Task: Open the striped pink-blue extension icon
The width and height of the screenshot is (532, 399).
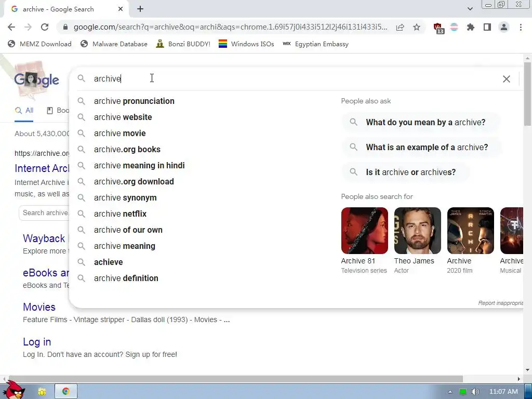Action: 454,27
